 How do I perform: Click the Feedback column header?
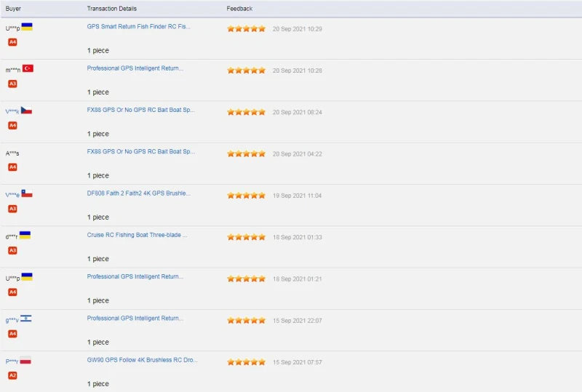239,9
